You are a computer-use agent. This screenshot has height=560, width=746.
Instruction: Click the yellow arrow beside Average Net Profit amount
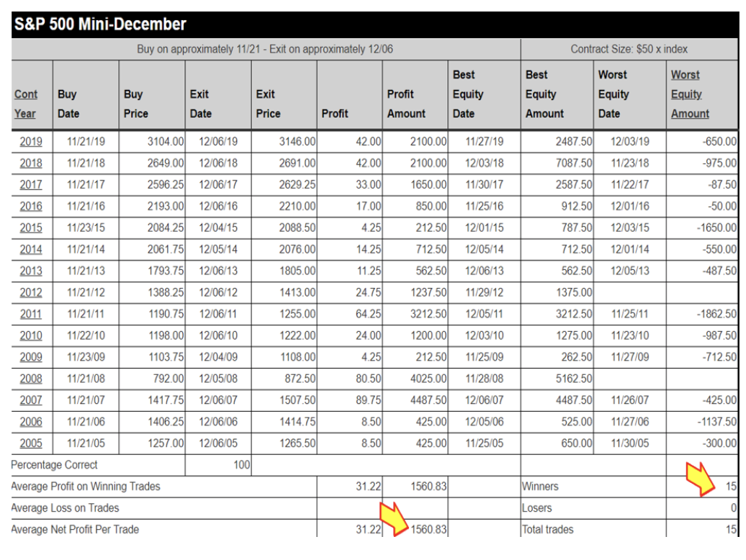tap(393, 518)
